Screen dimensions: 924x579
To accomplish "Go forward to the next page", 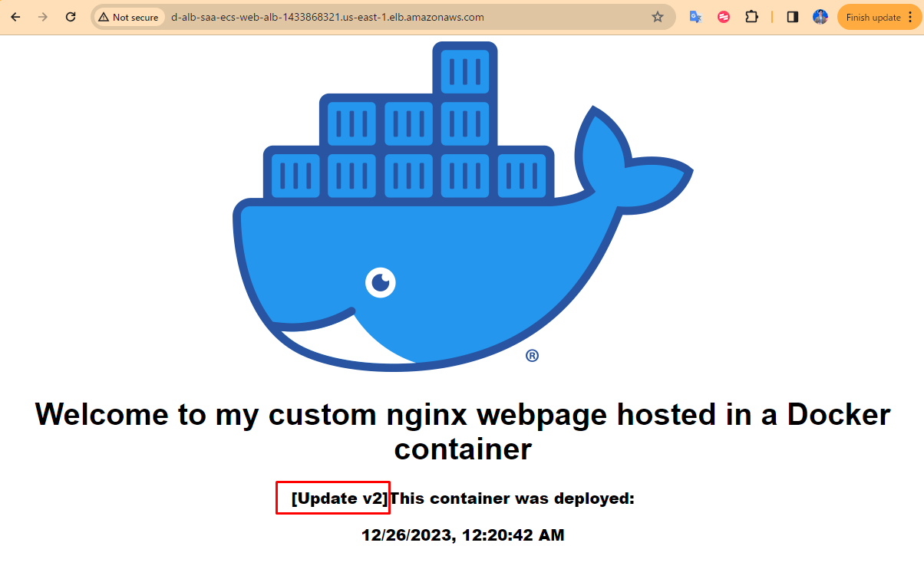I will [43, 17].
